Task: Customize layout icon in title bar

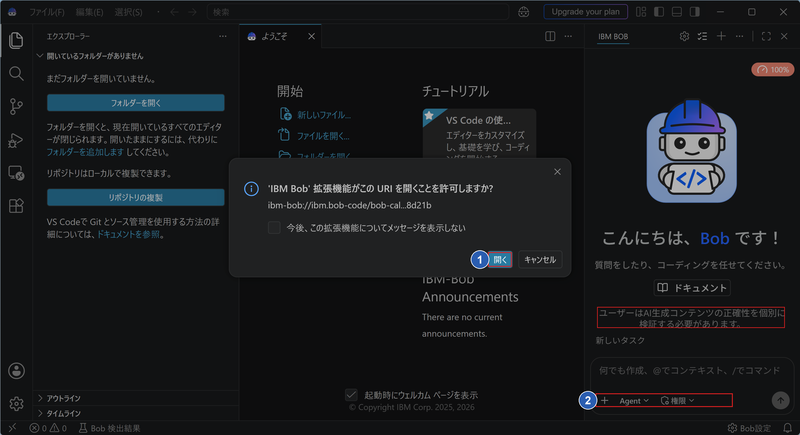Action: (641, 12)
